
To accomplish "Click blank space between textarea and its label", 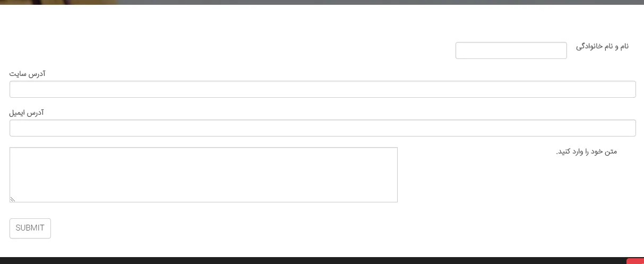I will [477, 175].
